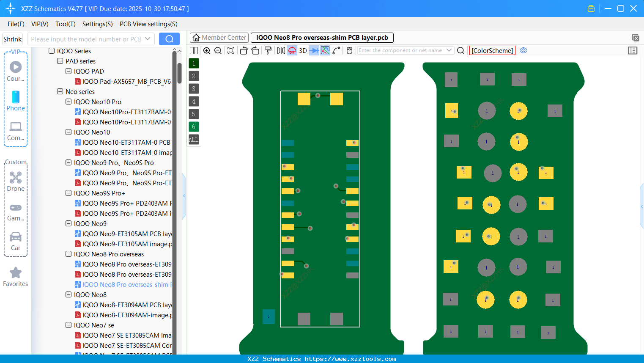The height and width of the screenshot is (363, 644).
Task: Collapse the IQOO Series tree node
Action: 52,51
